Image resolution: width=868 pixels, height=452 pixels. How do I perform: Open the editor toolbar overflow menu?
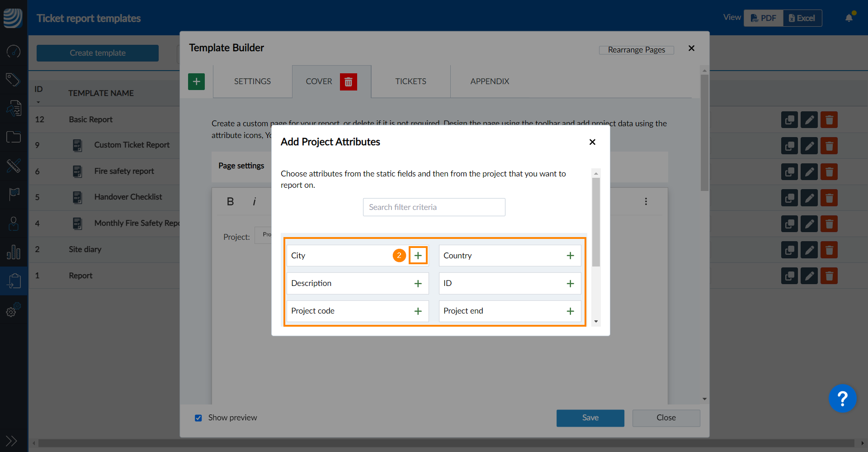[646, 201]
